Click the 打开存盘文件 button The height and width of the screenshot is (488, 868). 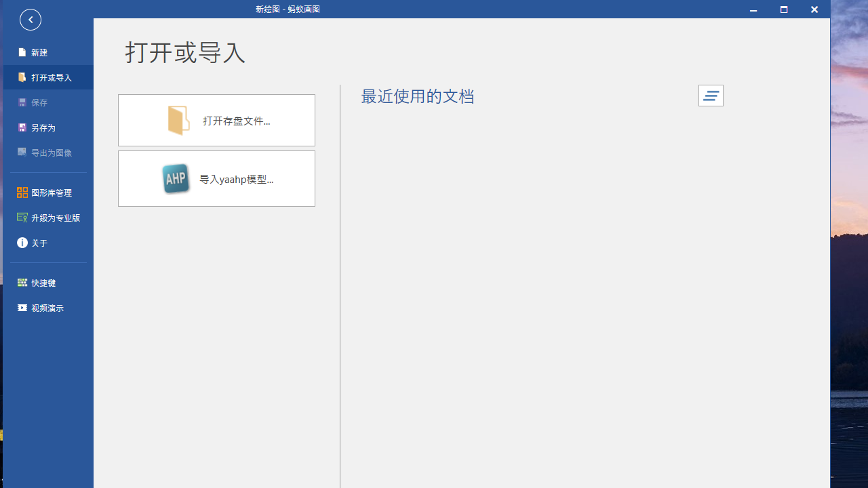[x=216, y=120]
